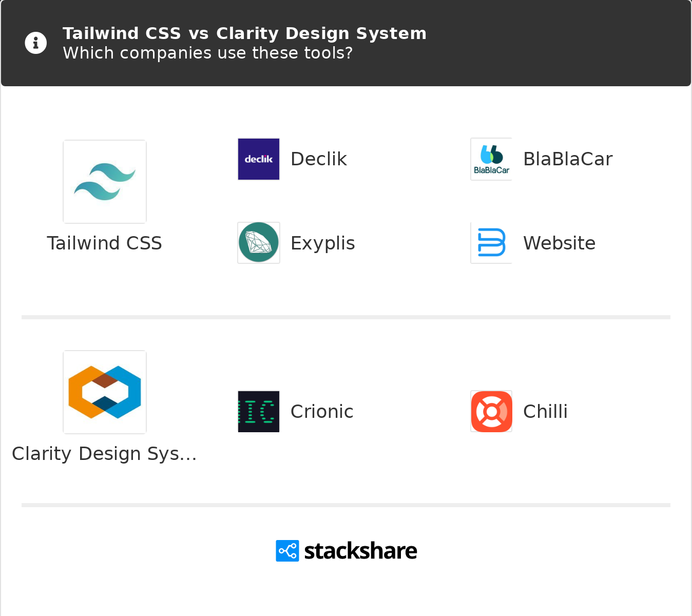Screen dimensions: 692x616
Task: Click the info icon in the header
Action: (35, 43)
